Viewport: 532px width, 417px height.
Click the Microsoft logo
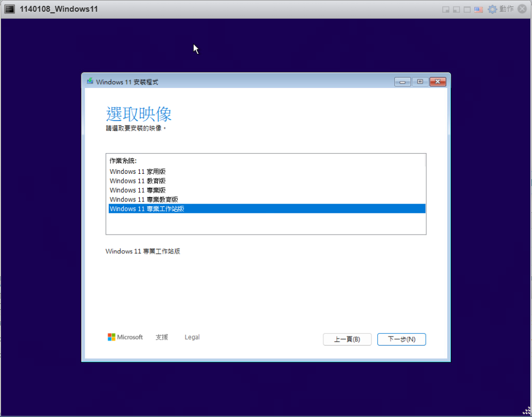tap(125, 337)
